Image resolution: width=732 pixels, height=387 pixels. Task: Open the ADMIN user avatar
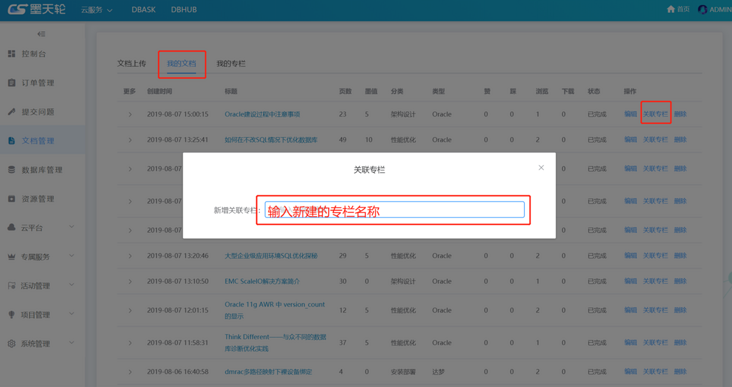pos(702,9)
